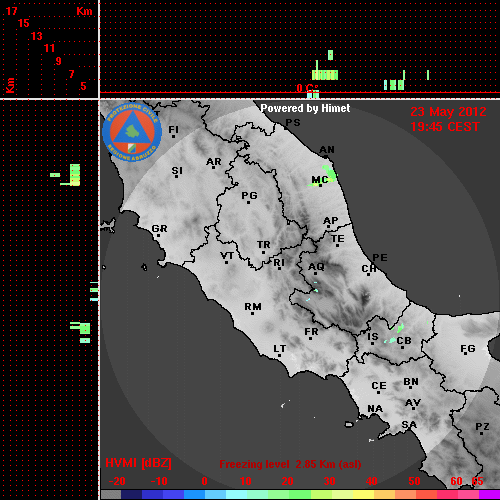Select the RM city marker
Viewport: 500px width, 500px height.
tap(252, 313)
